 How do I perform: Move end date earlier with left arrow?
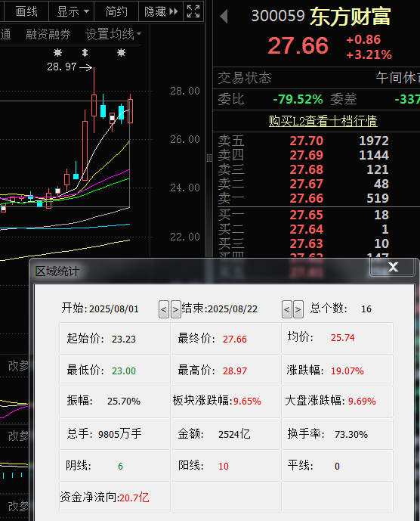(x=287, y=309)
